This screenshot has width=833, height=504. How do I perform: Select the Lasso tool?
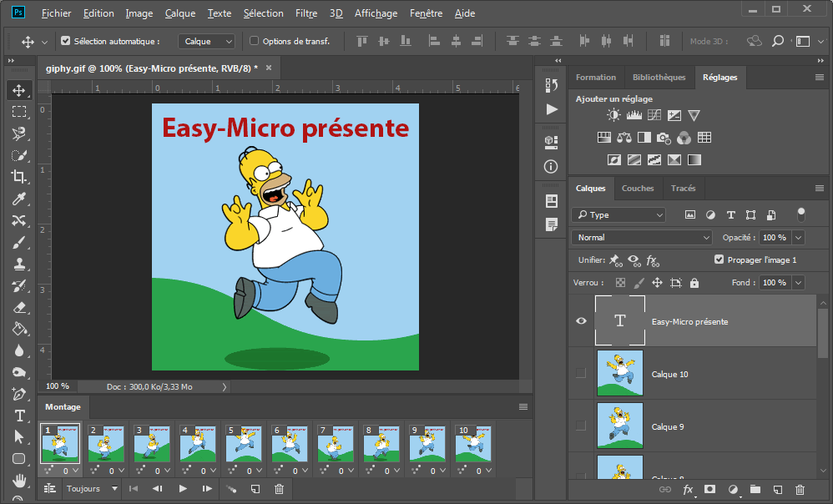pos(19,134)
